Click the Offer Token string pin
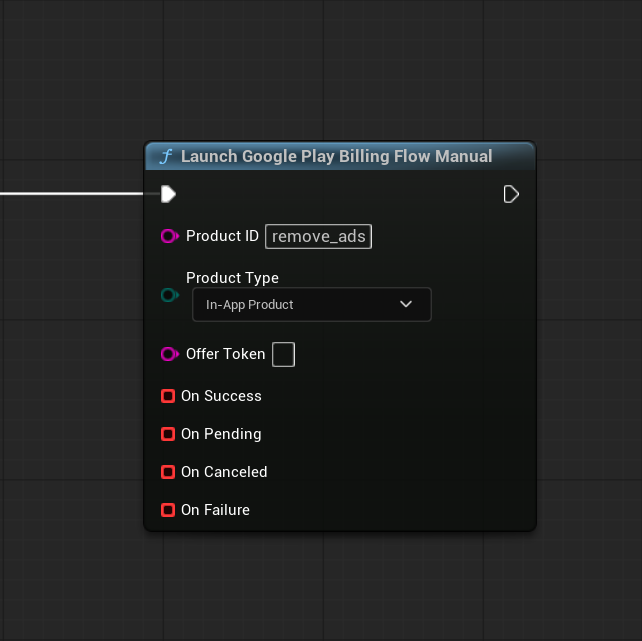This screenshot has height=641, width=642. [x=170, y=354]
